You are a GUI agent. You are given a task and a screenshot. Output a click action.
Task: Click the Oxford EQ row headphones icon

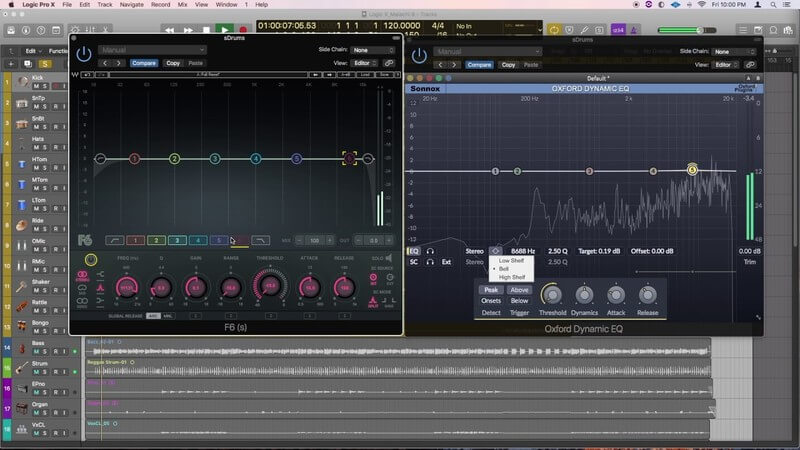[x=430, y=251]
